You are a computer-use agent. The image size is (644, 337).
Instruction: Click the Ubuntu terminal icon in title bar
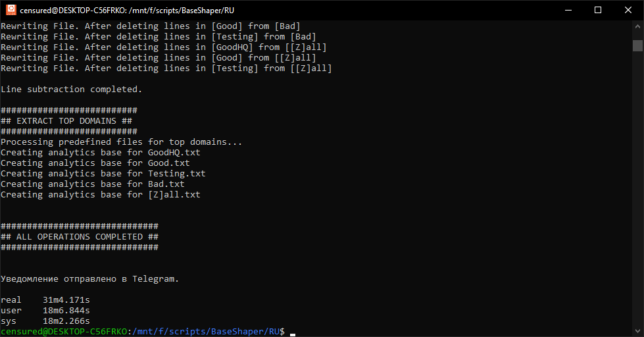pos(10,10)
